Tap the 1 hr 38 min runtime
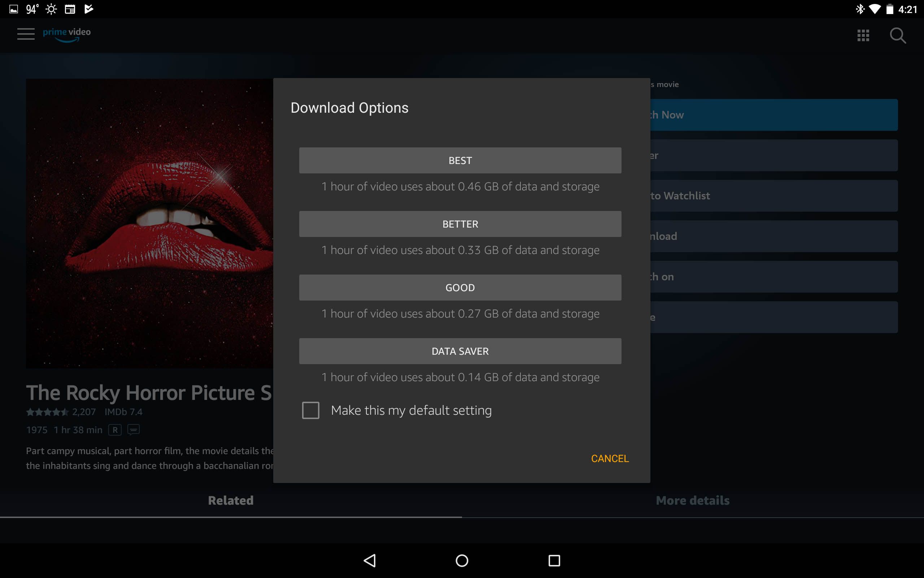Image resolution: width=924 pixels, height=578 pixels. coord(78,430)
